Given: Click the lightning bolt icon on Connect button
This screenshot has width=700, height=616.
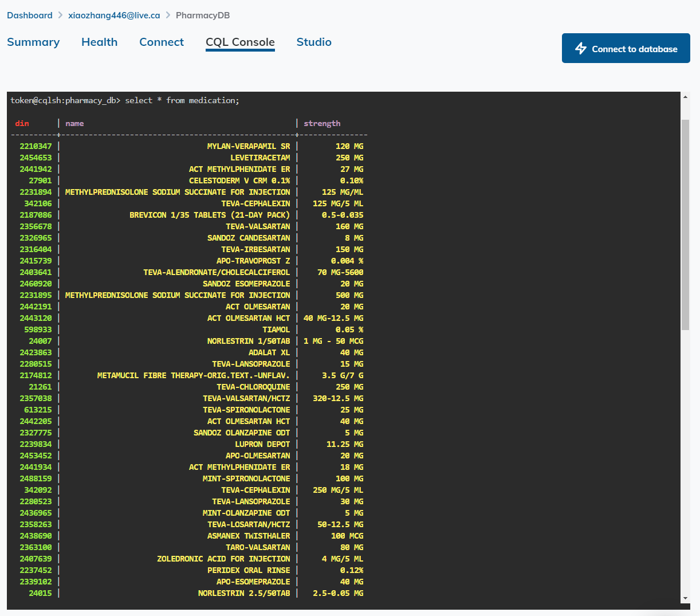Looking at the screenshot, I should tap(581, 49).
